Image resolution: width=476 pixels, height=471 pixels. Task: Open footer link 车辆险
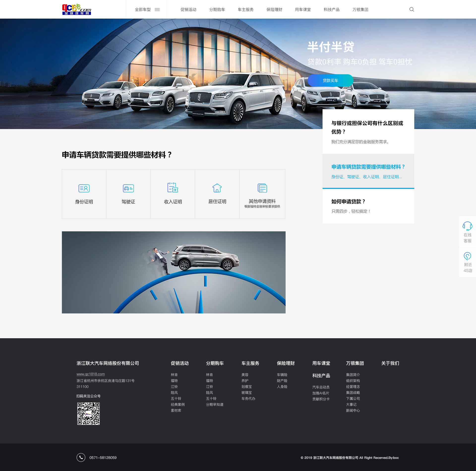click(282, 375)
